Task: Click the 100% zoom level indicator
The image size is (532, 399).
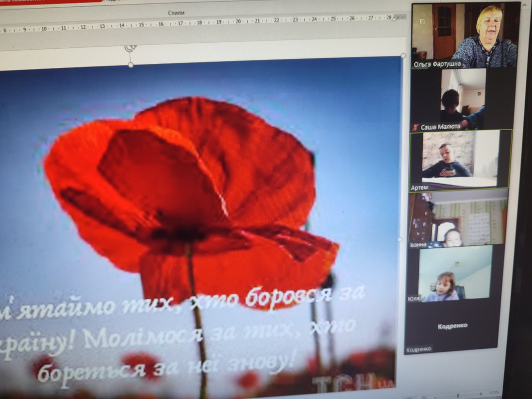Action: pyautogui.click(x=494, y=393)
